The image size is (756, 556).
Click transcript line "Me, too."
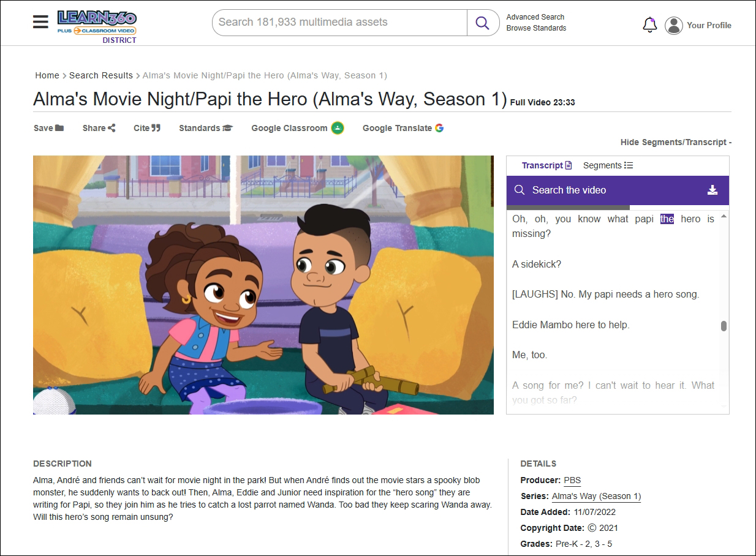[530, 355]
